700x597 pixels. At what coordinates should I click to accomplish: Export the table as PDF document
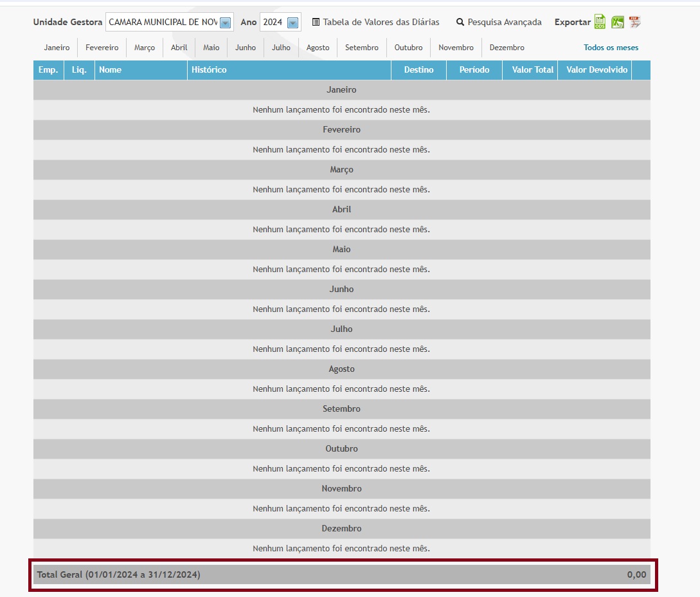(635, 22)
